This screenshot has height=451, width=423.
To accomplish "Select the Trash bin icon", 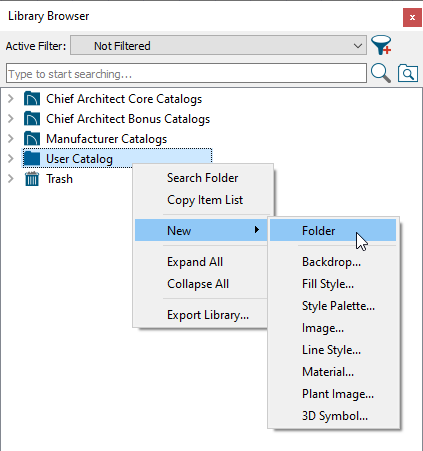I will tap(32, 179).
